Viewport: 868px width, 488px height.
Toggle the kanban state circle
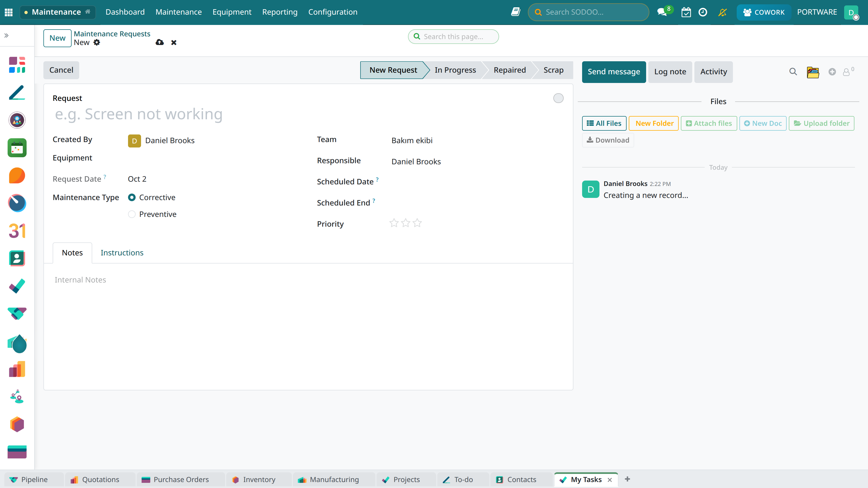[x=558, y=98]
